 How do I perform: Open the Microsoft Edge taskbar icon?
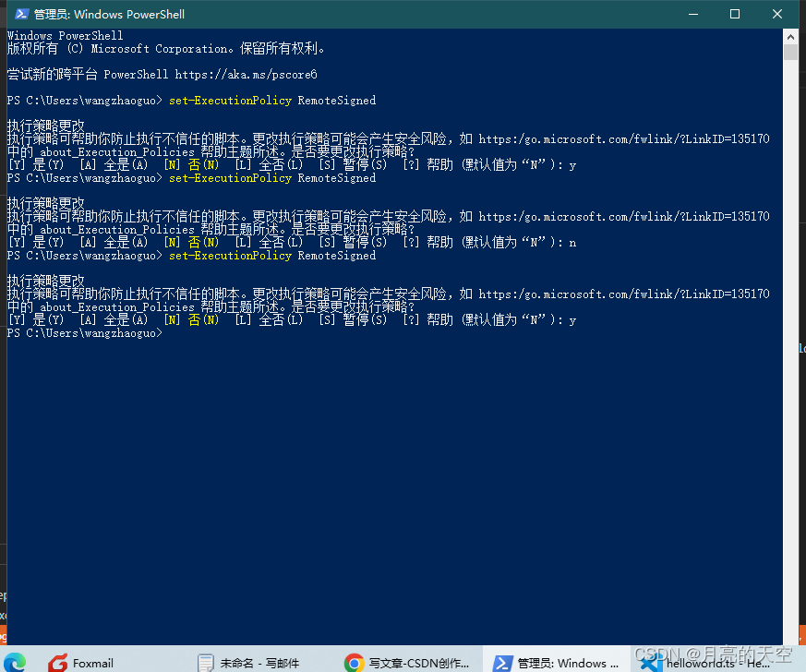click(15, 662)
